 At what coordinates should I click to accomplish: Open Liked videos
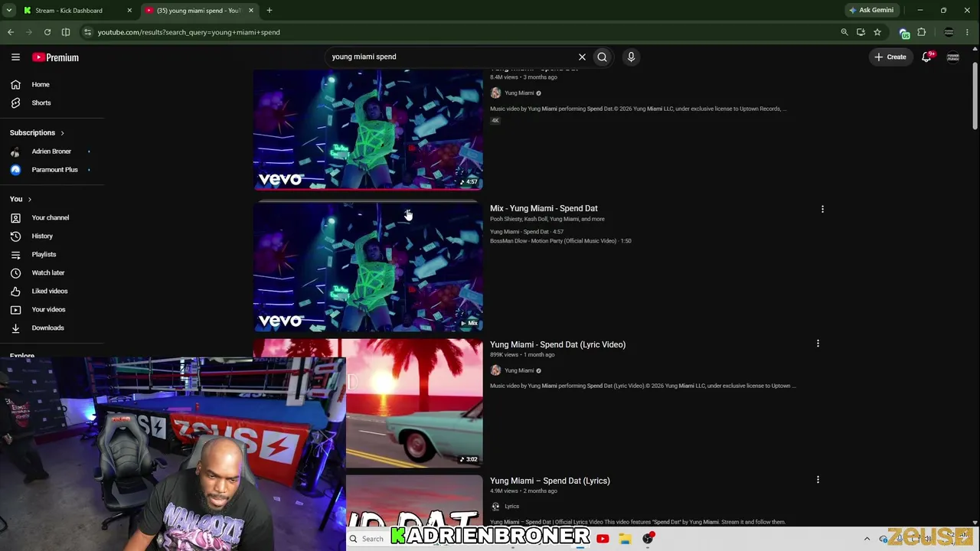pyautogui.click(x=50, y=291)
